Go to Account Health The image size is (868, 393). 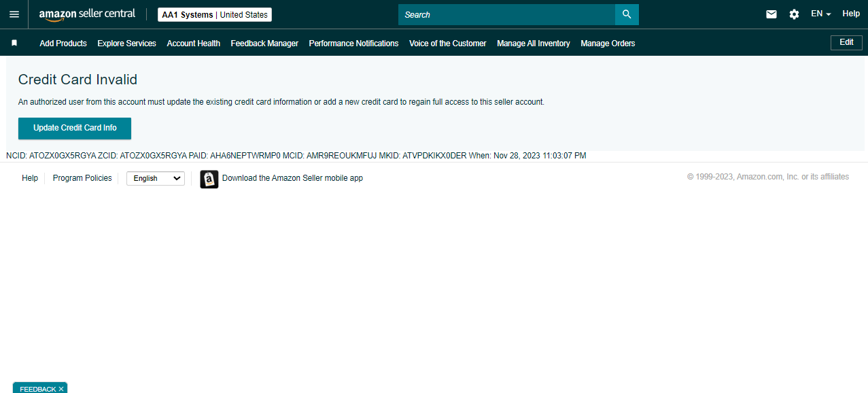(x=194, y=44)
